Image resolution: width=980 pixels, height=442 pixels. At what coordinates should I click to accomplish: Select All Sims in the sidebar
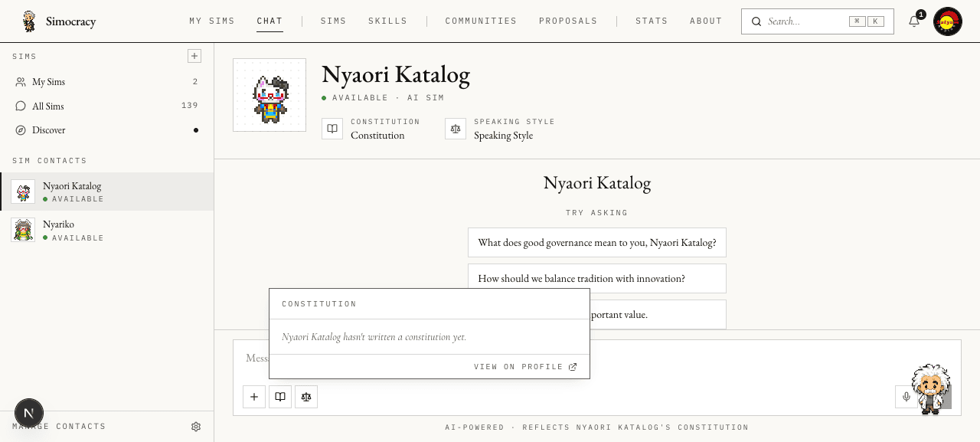(x=107, y=106)
